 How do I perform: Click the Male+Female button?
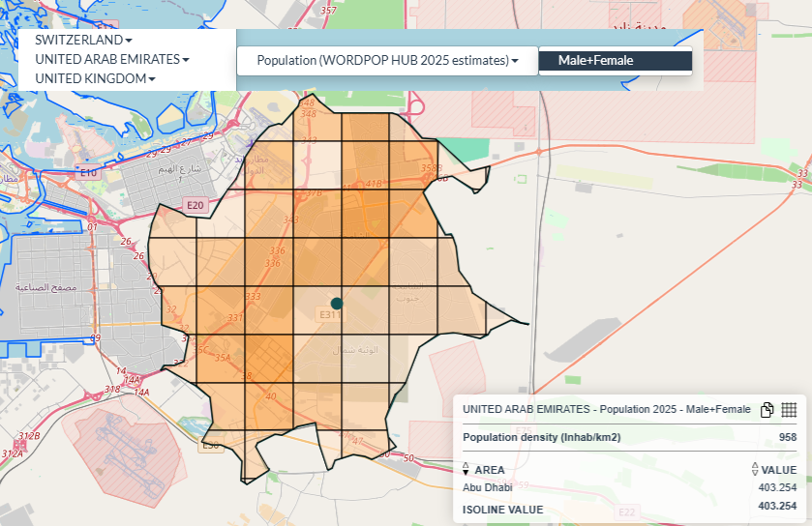coord(616,61)
